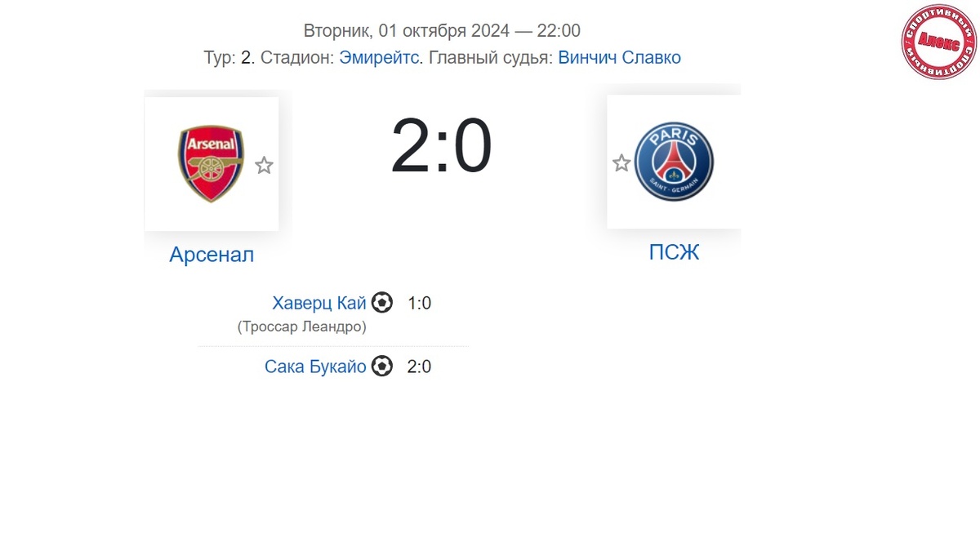Click the assist name Троссар Леандро
The width and height of the screenshot is (980, 551).
click(301, 327)
